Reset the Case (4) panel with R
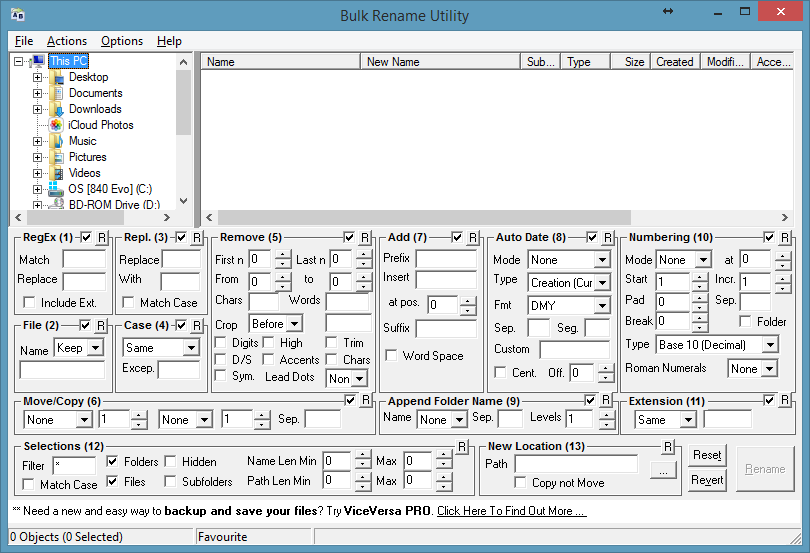Image resolution: width=810 pixels, height=553 pixels. (x=197, y=326)
